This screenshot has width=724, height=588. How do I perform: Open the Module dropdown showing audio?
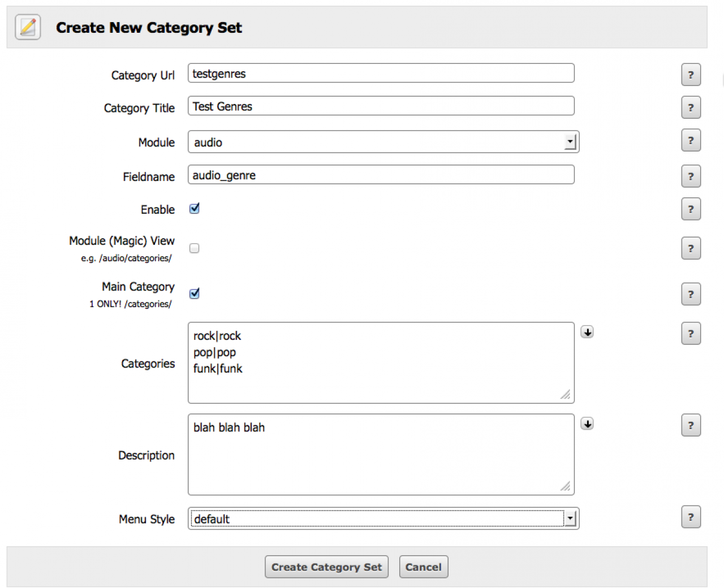click(383, 142)
